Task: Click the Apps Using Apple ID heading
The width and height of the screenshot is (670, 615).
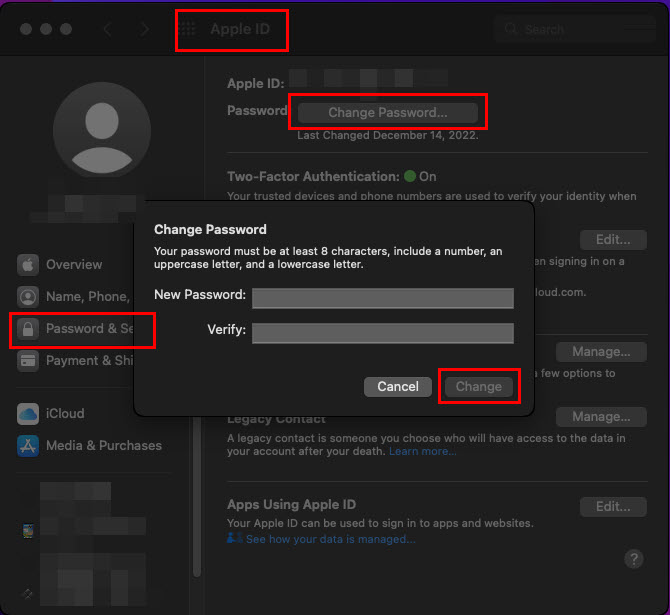Action: tap(291, 505)
